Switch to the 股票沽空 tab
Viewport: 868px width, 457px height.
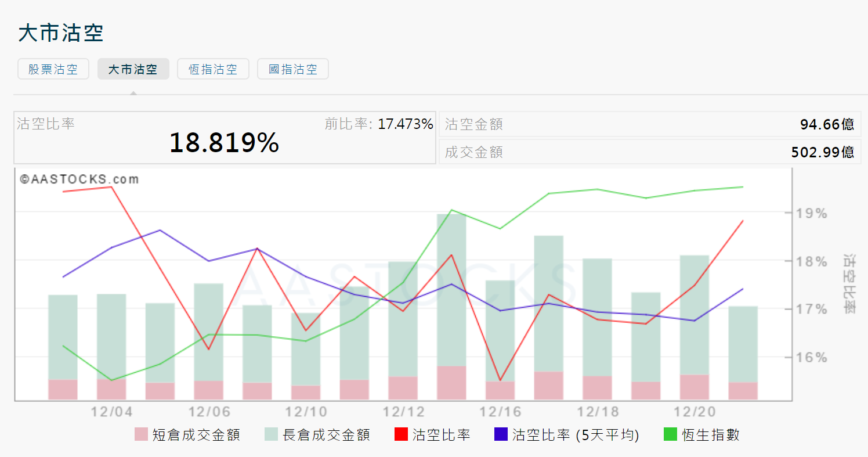tap(53, 69)
